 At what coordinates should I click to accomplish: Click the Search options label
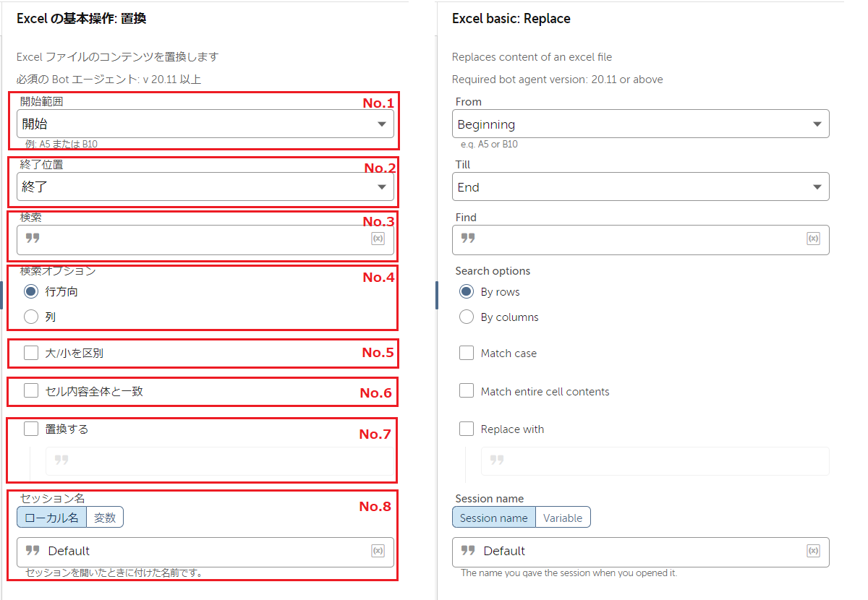click(x=493, y=271)
